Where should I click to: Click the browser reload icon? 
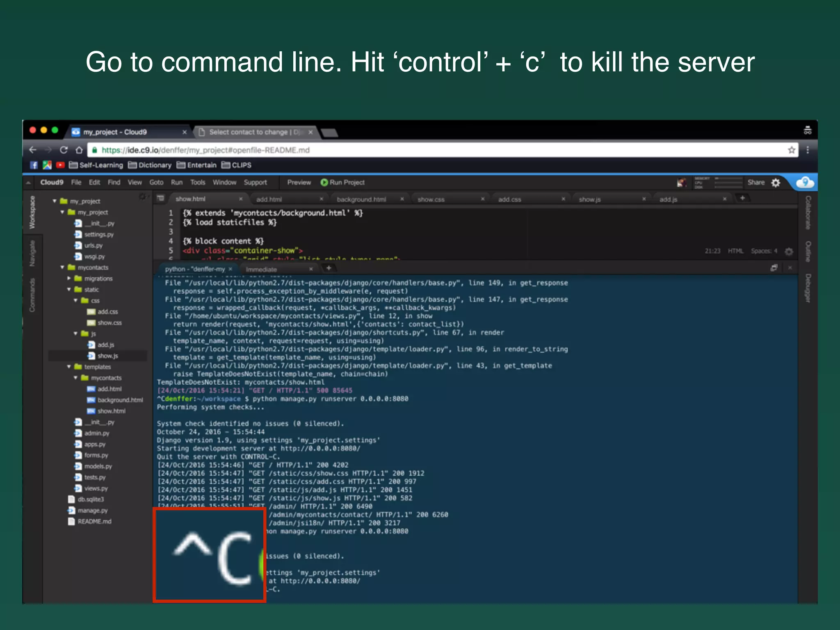click(x=64, y=150)
